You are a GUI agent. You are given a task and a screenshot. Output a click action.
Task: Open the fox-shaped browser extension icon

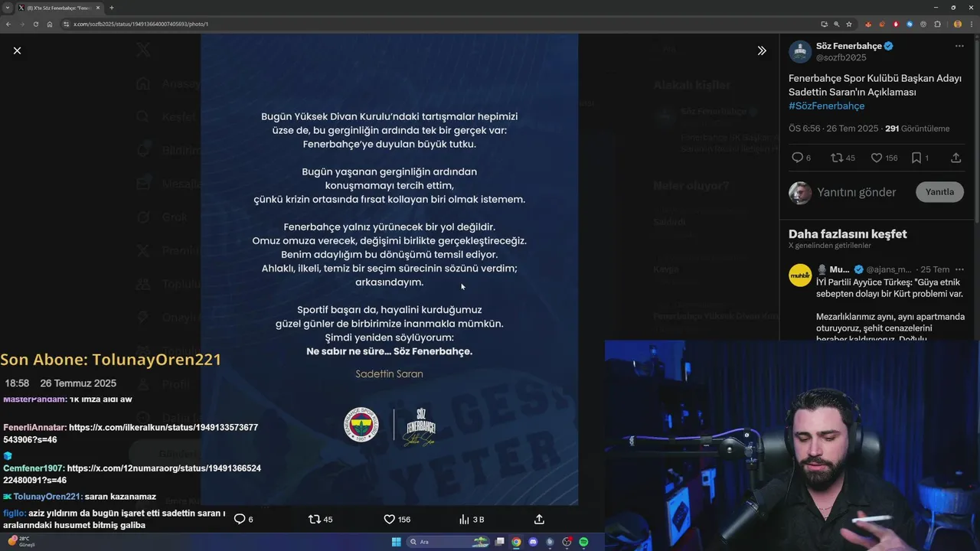click(868, 24)
